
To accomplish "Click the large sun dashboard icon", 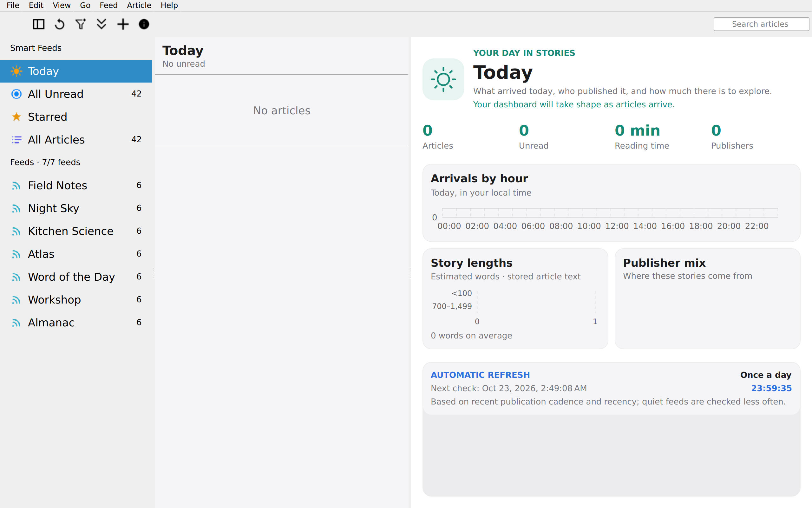I will (443, 79).
